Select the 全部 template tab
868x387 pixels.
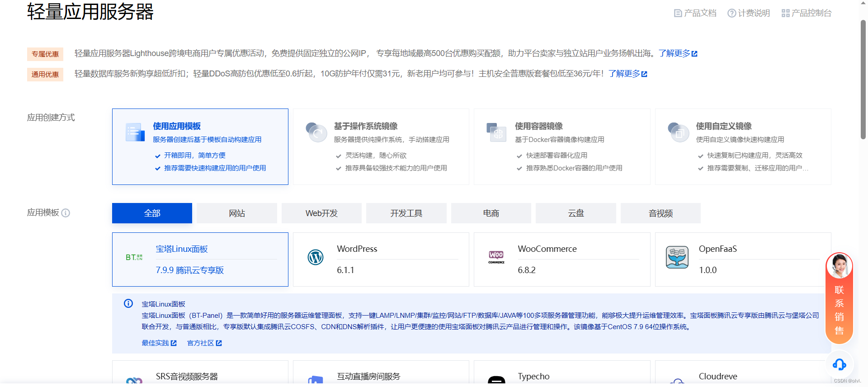coord(152,213)
